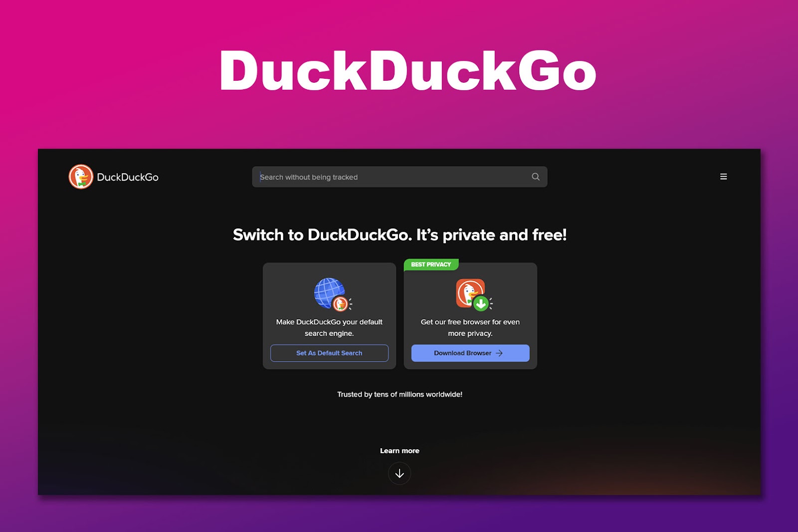
Task: Click the magnifying glass search icon
Action: [536, 177]
